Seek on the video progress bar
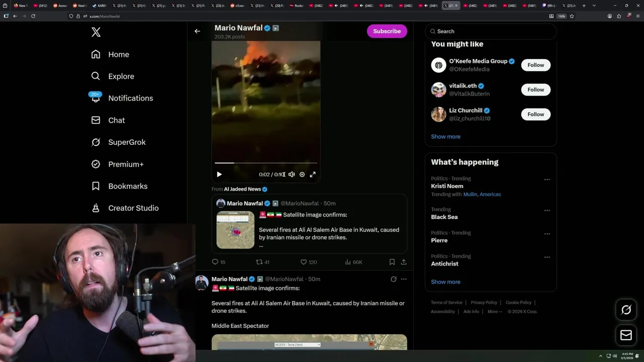 tap(266, 163)
